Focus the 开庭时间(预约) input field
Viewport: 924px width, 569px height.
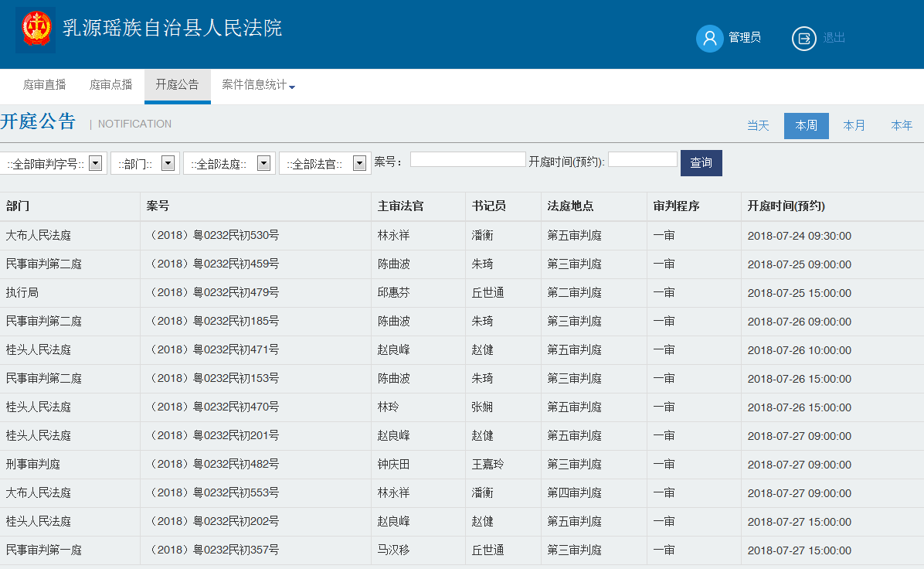[x=642, y=159]
